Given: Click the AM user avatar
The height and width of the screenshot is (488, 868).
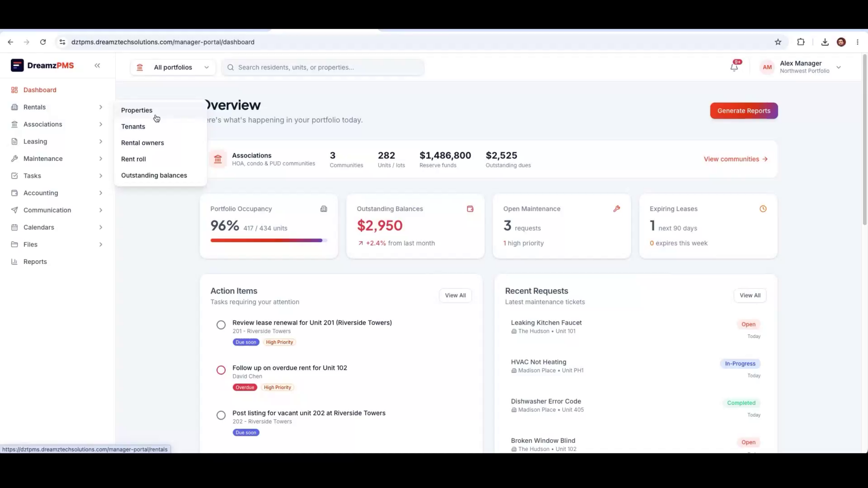Looking at the screenshot, I should tap(767, 67).
